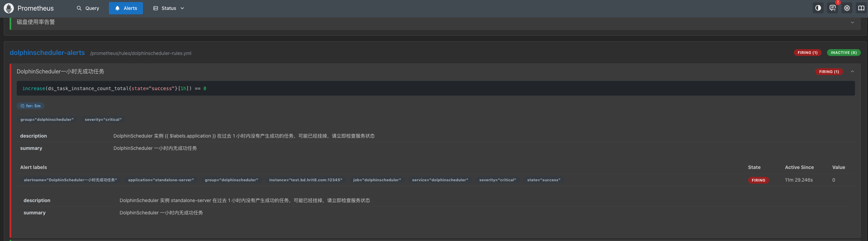Viewport: 868px width, 241px height.
Task: Expand the 磁盘使用率告警 rule chevron
Action: click(x=852, y=23)
